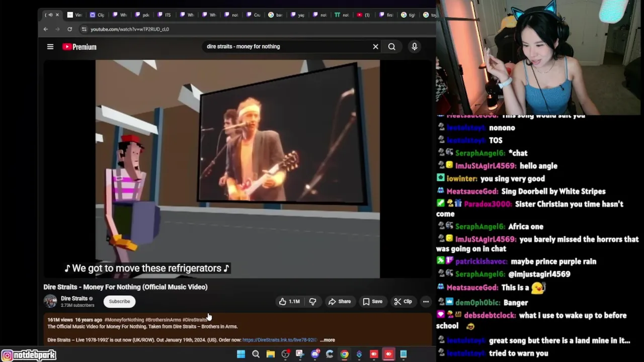644x362 pixels.
Task: Click the #DireStraits hashtag
Action: [x=195, y=320]
